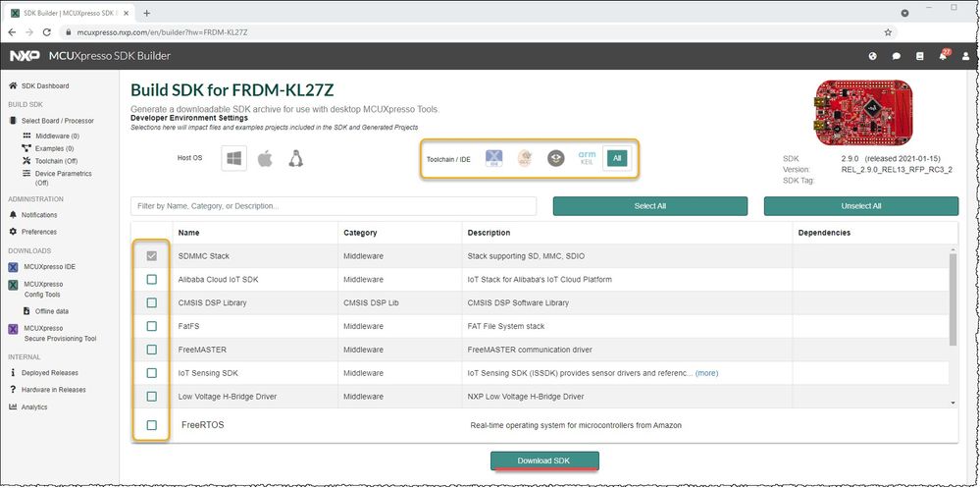Open the notifications bell in header
Screen dimensions: 980x488
tap(943, 56)
